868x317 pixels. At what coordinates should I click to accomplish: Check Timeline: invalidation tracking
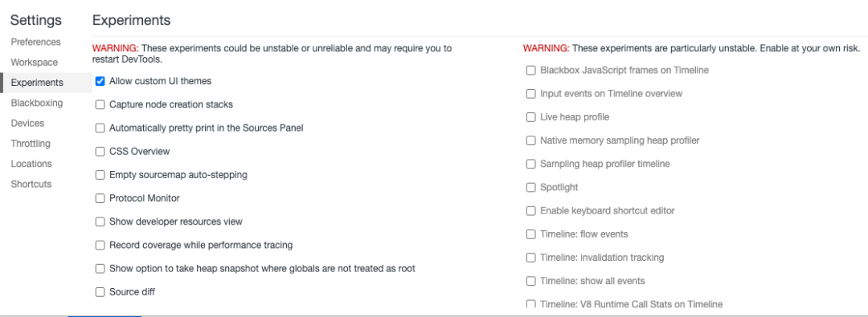tap(531, 258)
